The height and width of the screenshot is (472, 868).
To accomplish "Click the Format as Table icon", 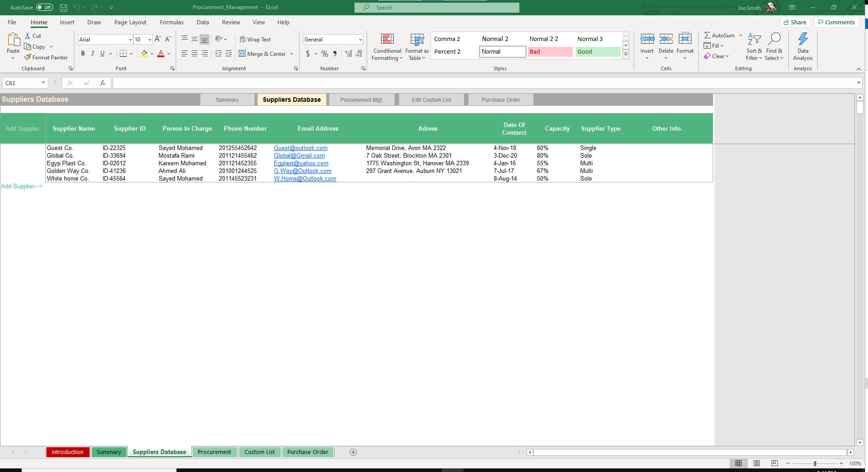I will [x=417, y=39].
